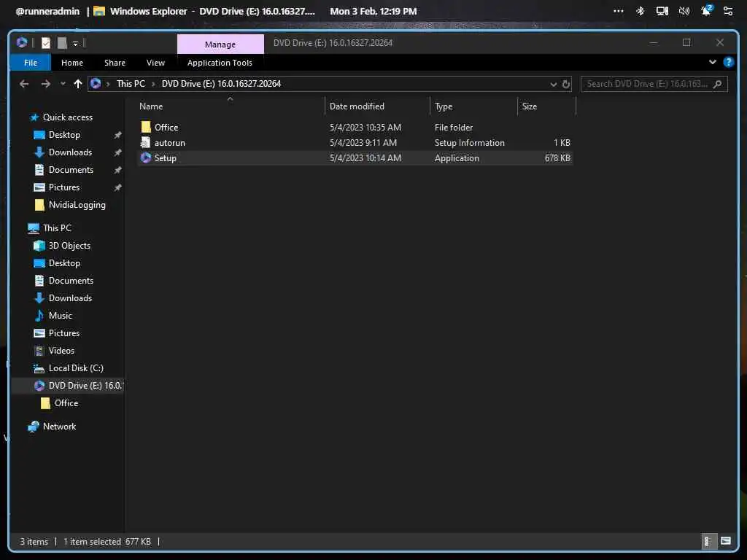This screenshot has width=747, height=560.
Task: Click the Setup file size 678 KB
Action: click(x=557, y=158)
